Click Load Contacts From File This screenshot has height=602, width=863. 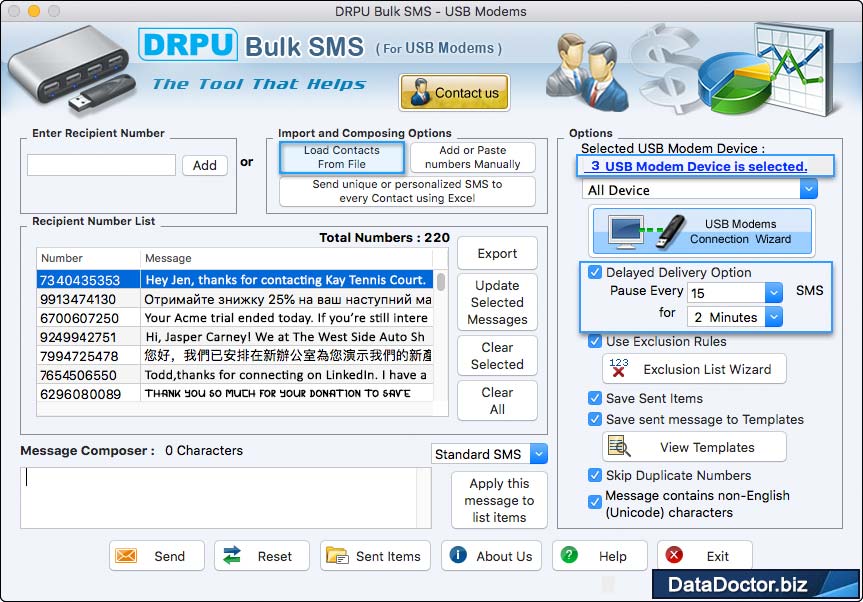[342, 157]
